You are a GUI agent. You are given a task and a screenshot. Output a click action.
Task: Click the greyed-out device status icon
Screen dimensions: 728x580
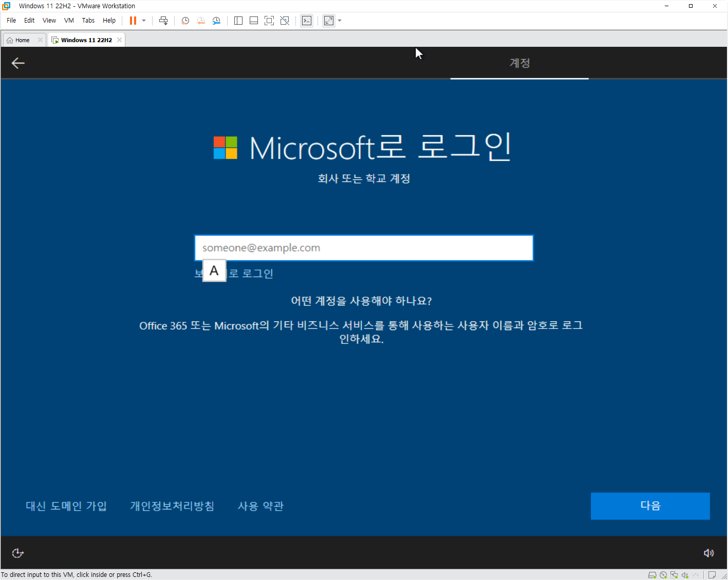tap(696, 575)
